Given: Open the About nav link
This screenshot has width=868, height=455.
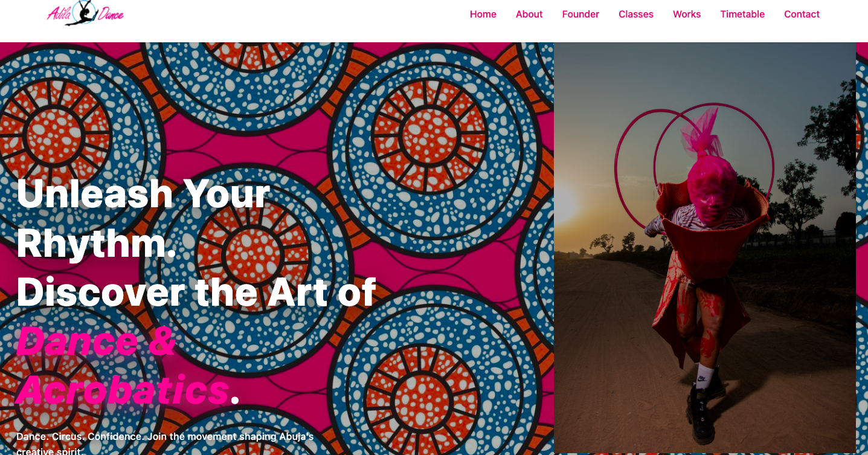Looking at the screenshot, I should point(529,14).
